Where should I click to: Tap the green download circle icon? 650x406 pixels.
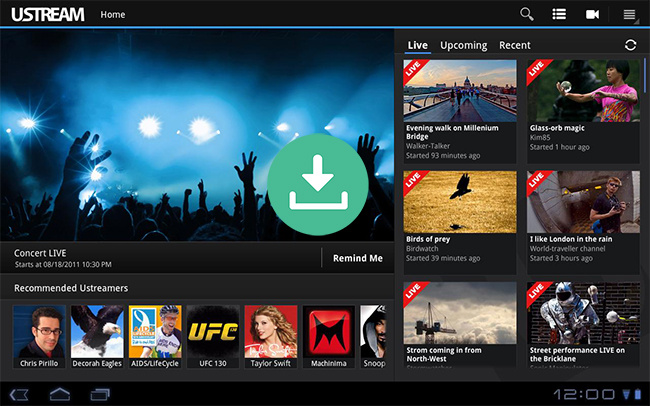318,185
